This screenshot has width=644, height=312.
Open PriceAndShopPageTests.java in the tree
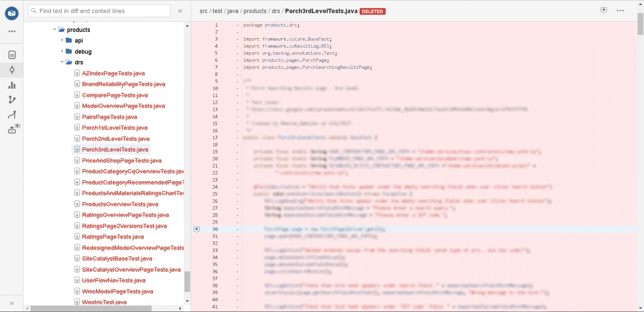122,161
